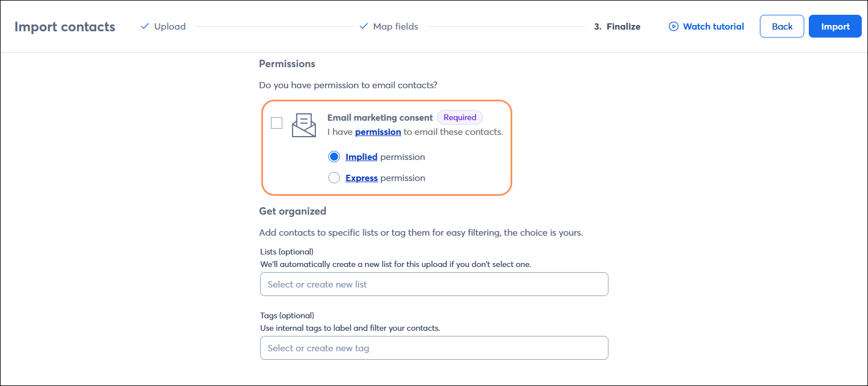This screenshot has height=386, width=868.
Task: Click the Import button
Action: (x=834, y=26)
